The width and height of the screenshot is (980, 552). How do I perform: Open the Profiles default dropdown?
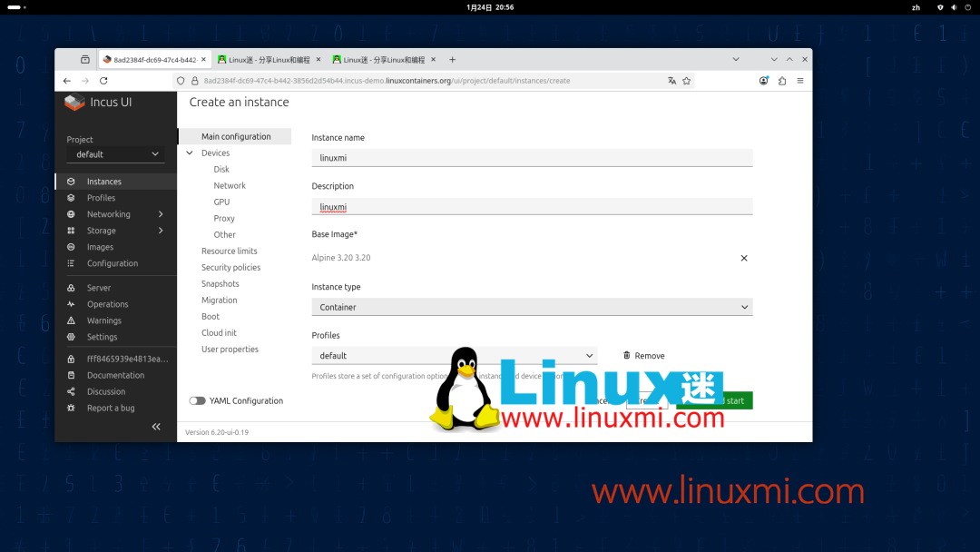point(455,356)
